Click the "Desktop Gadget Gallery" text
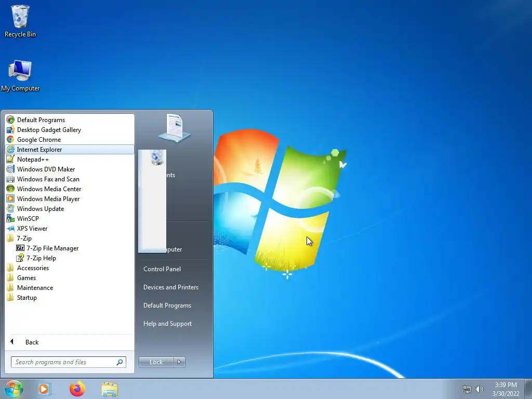 pyautogui.click(x=49, y=129)
